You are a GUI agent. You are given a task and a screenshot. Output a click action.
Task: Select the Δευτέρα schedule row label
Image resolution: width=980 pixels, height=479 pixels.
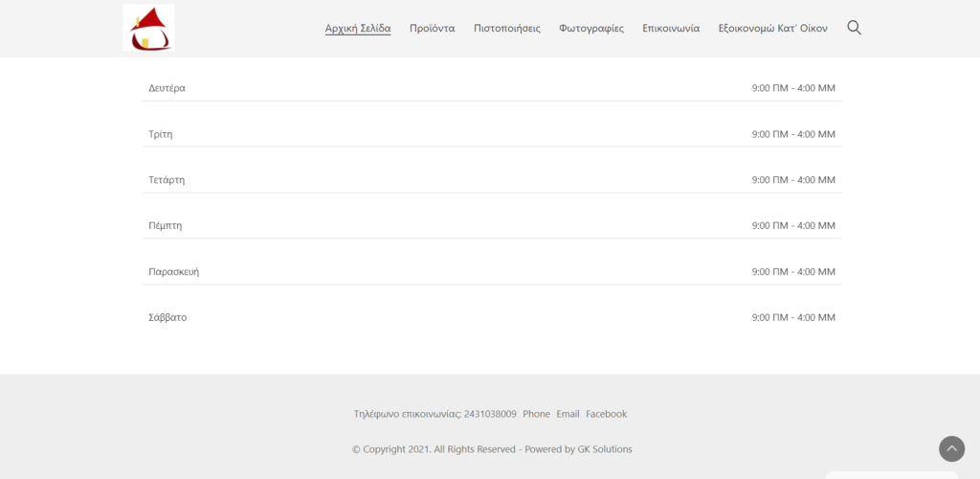click(x=167, y=88)
